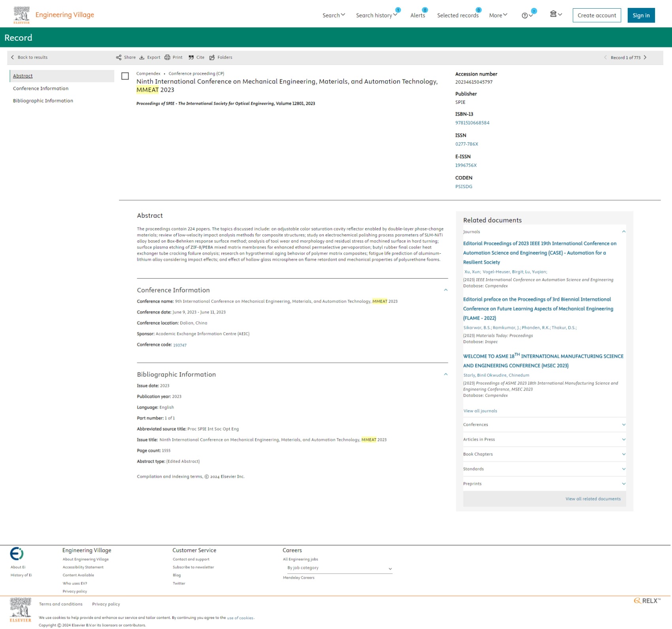The image size is (672, 629).
Task: Open ISBN-13 link 9781510668584
Action: [472, 123]
